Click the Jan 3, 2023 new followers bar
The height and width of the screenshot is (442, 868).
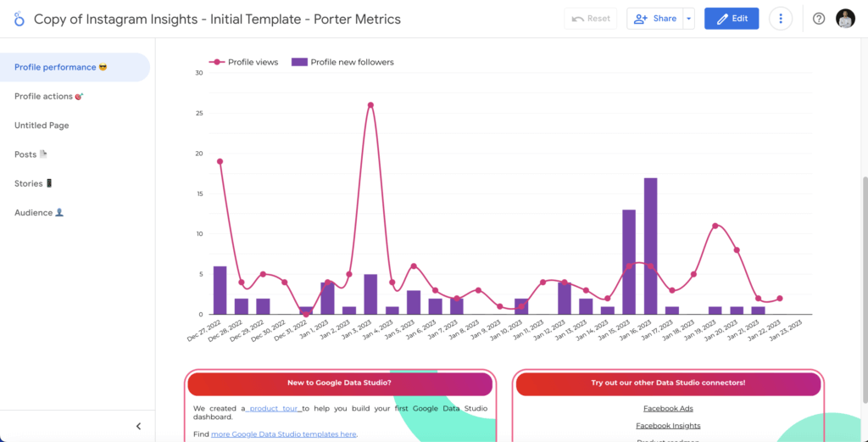click(370, 294)
